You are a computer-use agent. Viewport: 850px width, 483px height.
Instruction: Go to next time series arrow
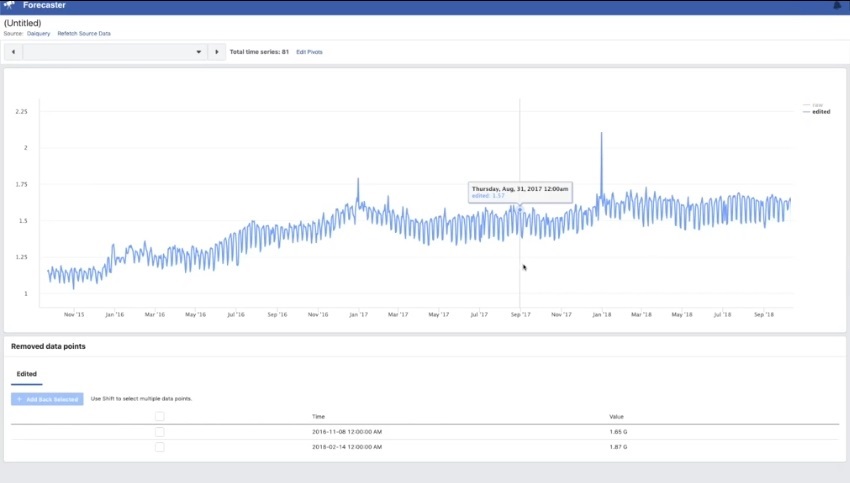pyautogui.click(x=216, y=52)
